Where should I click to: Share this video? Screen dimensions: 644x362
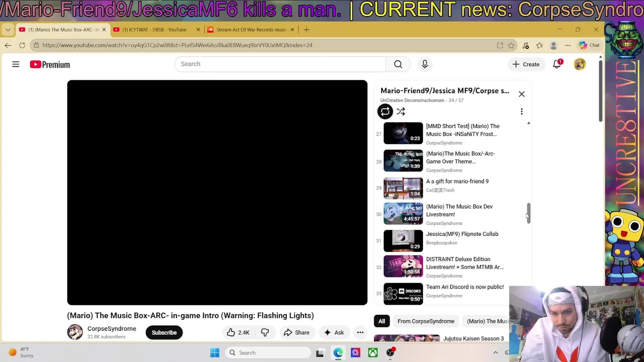(296, 332)
